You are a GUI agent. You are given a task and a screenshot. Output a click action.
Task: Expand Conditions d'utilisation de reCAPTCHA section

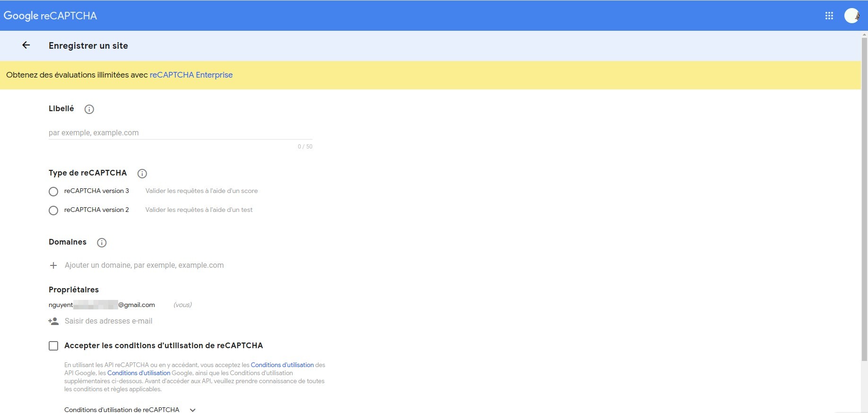pos(192,410)
